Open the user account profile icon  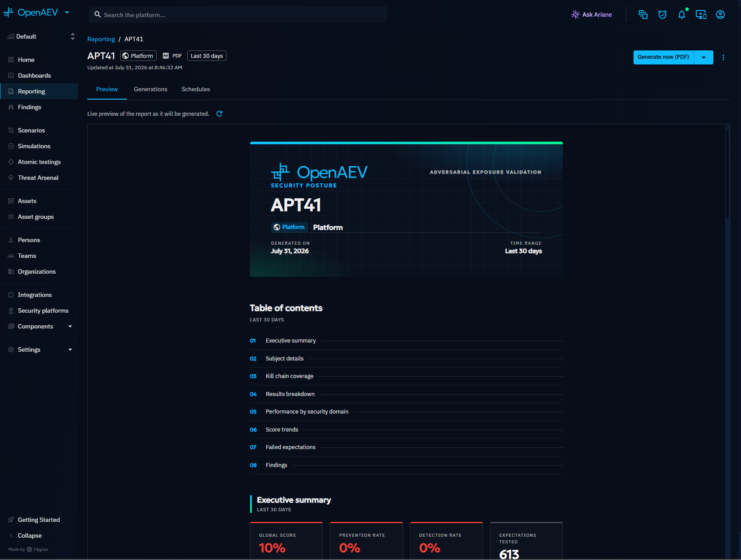[x=720, y=14]
